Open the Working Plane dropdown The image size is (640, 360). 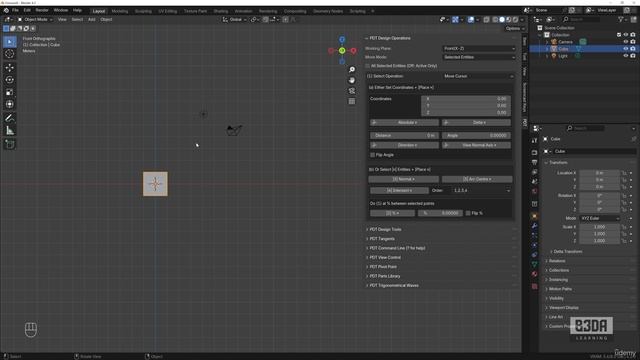(x=479, y=49)
